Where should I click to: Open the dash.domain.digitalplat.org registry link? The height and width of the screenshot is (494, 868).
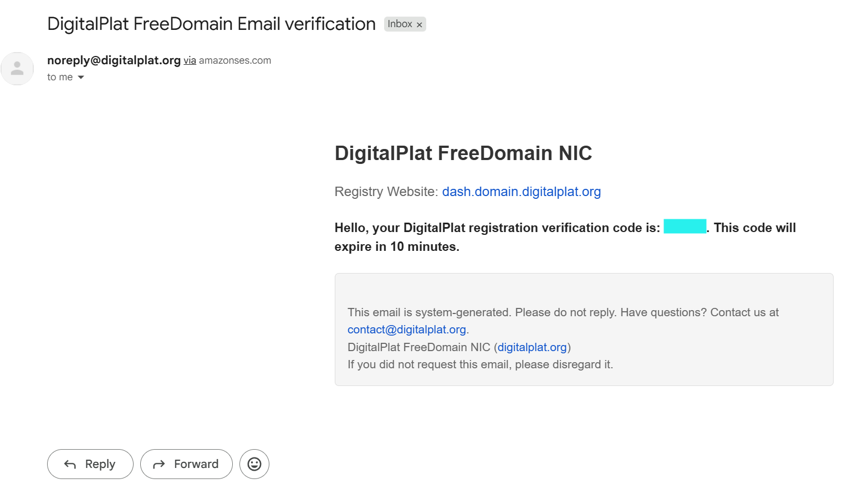522,192
